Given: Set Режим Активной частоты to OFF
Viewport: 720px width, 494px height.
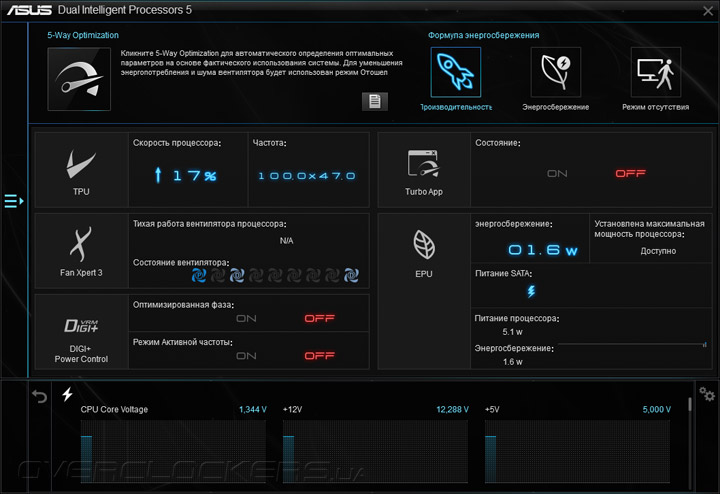Looking at the screenshot, I should click(x=320, y=356).
